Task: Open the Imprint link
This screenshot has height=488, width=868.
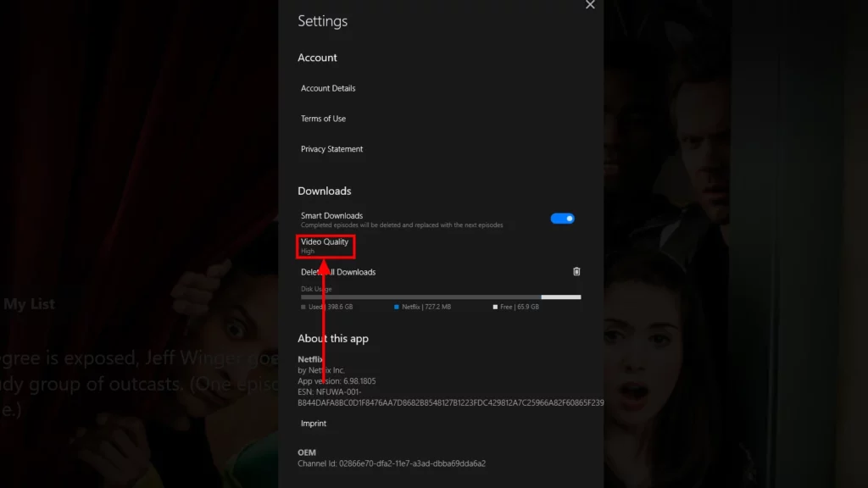Action: [x=314, y=424]
